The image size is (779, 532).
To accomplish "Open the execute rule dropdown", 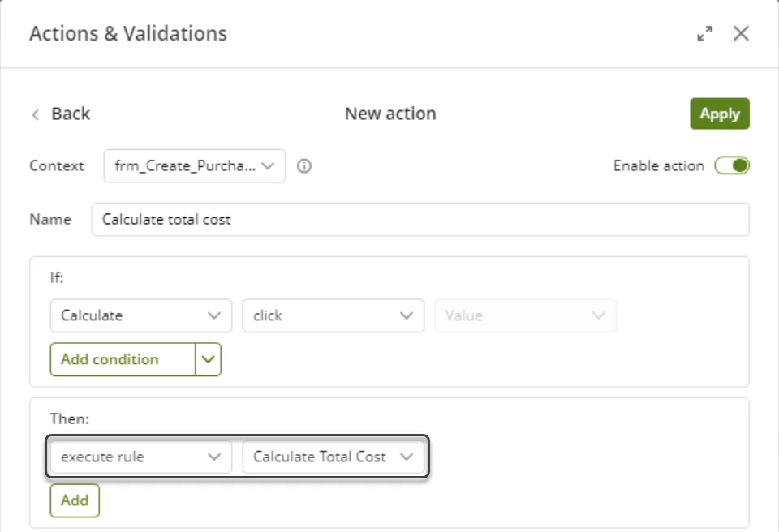I will [141, 457].
